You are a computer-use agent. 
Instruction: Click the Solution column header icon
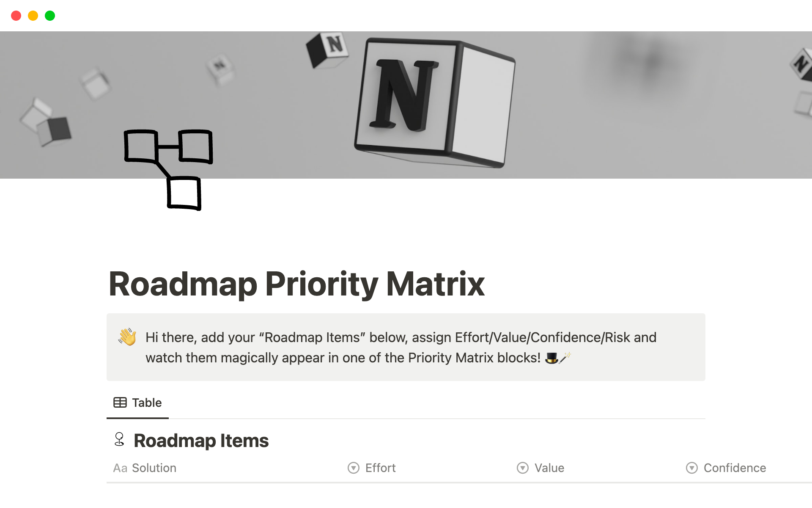(x=120, y=468)
